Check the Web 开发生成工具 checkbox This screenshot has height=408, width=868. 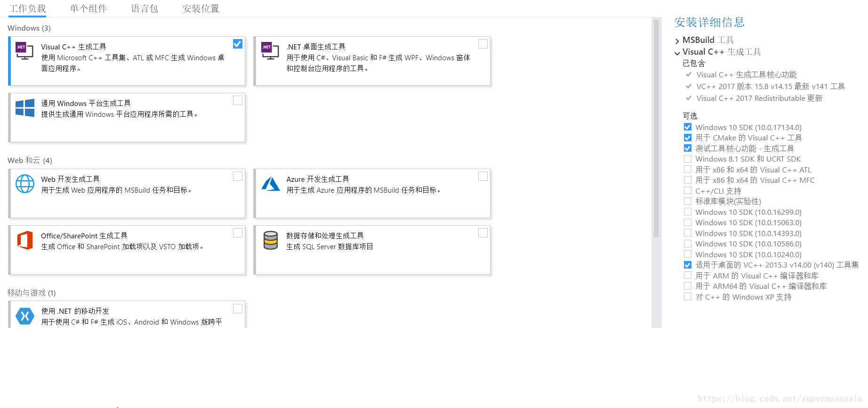tap(238, 176)
